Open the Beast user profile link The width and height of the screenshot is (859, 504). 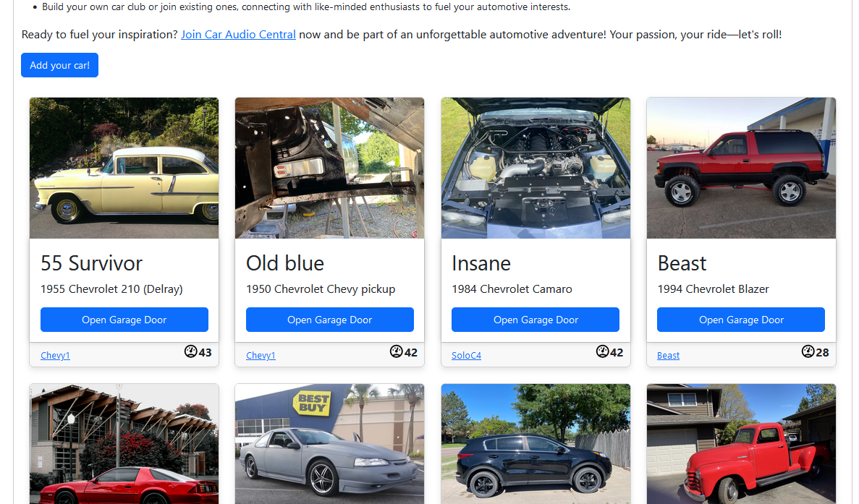669,356
